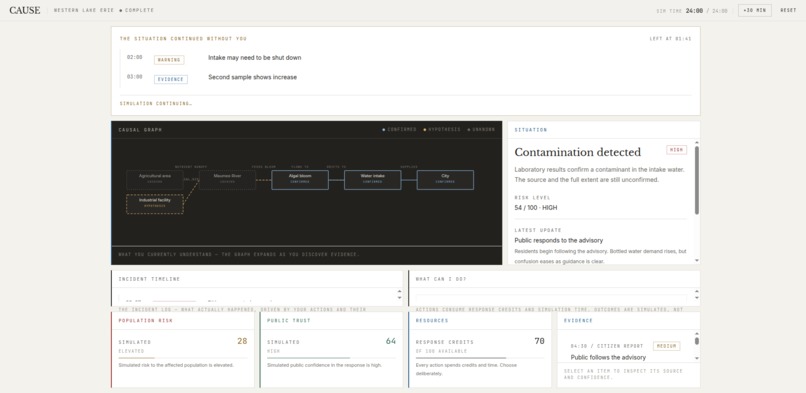Viewport: 806px width, 393px height.
Task: Click the 'Feeds bloom' edge label
Action: tap(264, 167)
